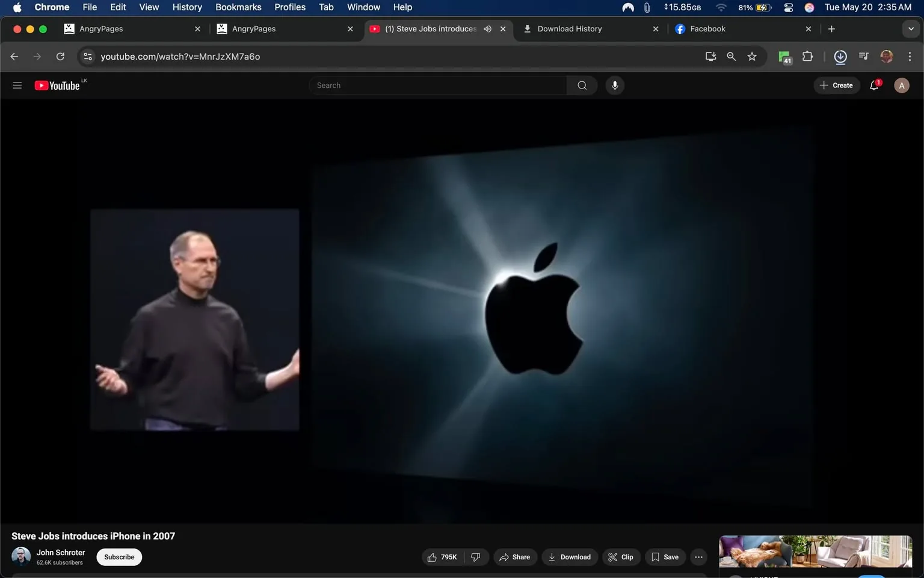The height and width of the screenshot is (578, 924).
Task: Click the Share button
Action: pyautogui.click(x=514, y=557)
